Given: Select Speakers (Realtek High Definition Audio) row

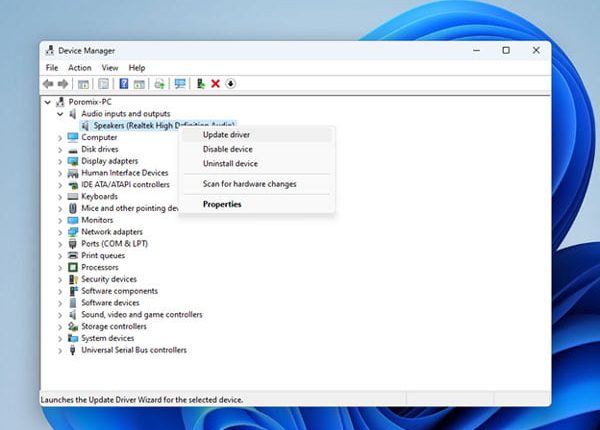Looking at the screenshot, I should click(x=158, y=125).
